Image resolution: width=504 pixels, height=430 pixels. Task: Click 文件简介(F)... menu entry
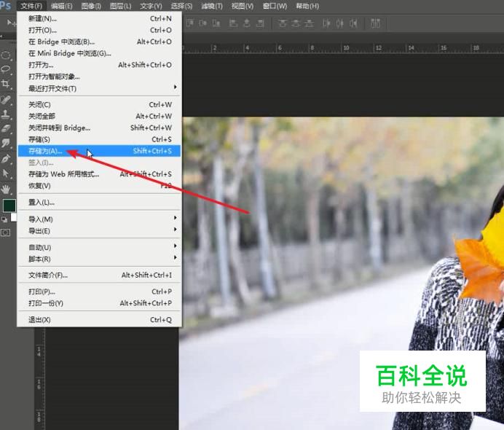tap(48, 275)
